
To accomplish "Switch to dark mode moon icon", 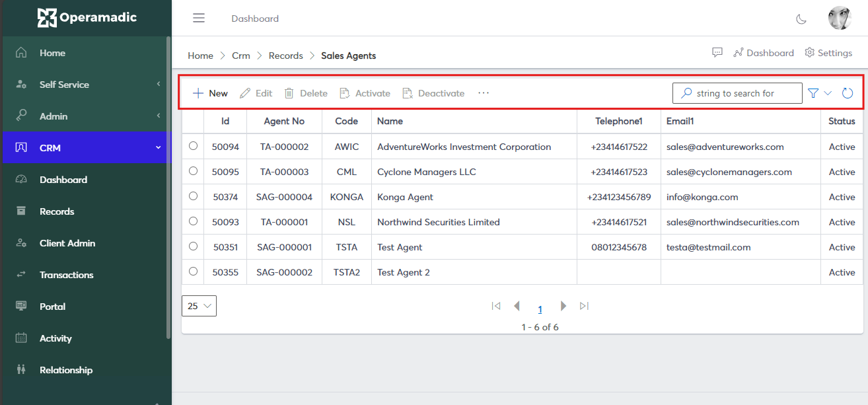I will point(801,18).
